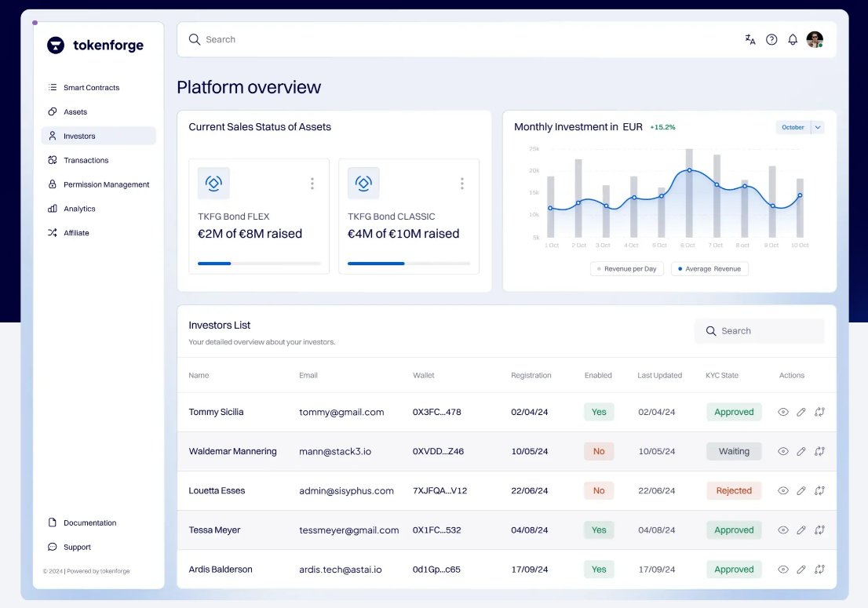This screenshot has width=868, height=608.
Task: Click sync icon for Waldemar Mannering
Action: point(819,451)
